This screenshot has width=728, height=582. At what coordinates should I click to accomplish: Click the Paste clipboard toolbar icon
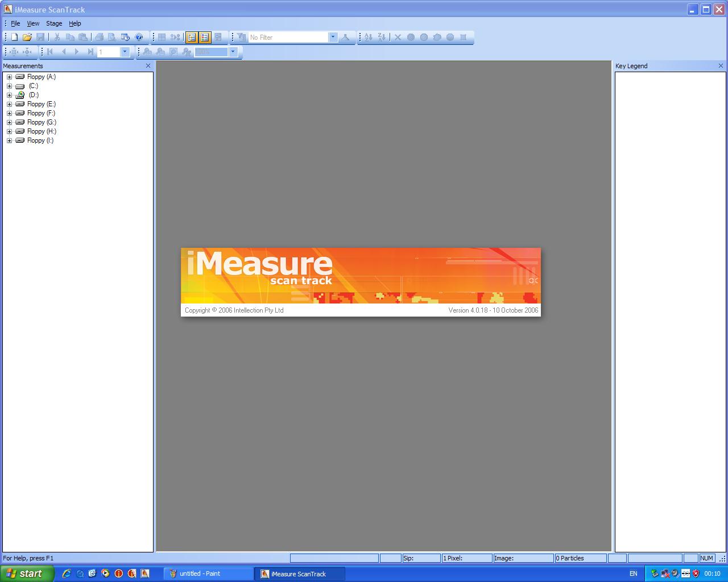click(83, 38)
